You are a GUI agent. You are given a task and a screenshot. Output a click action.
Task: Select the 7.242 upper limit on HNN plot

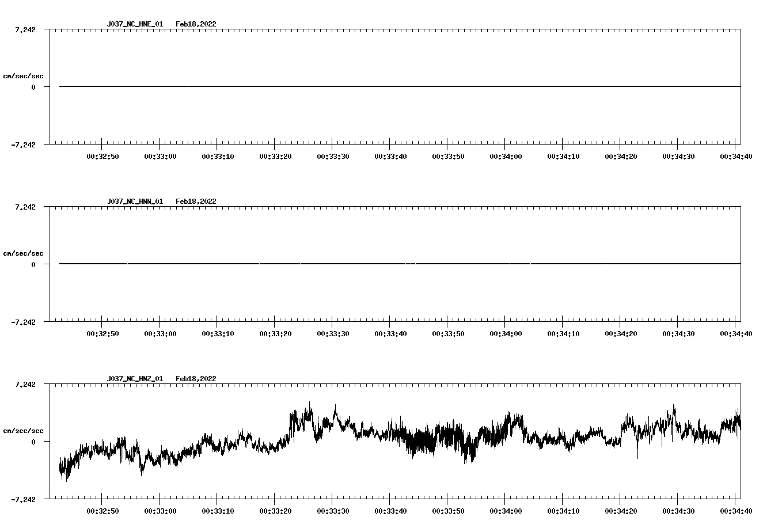(x=25, y=207)
